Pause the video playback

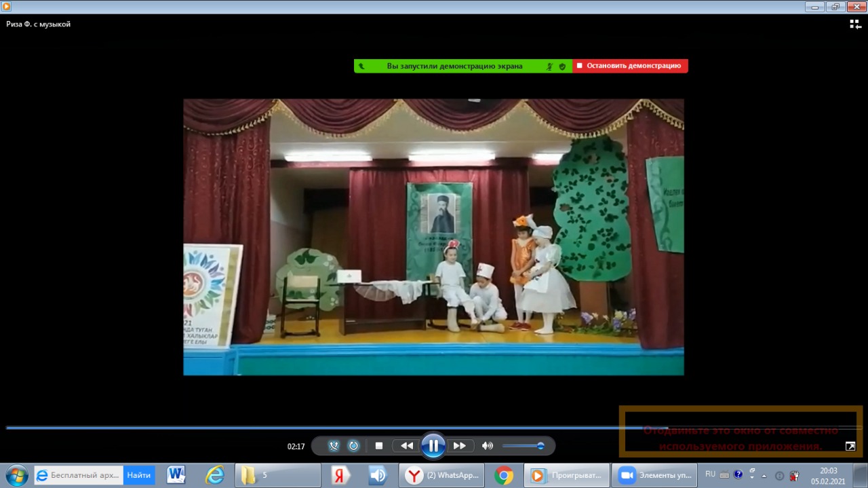click(x=433, y=446)
